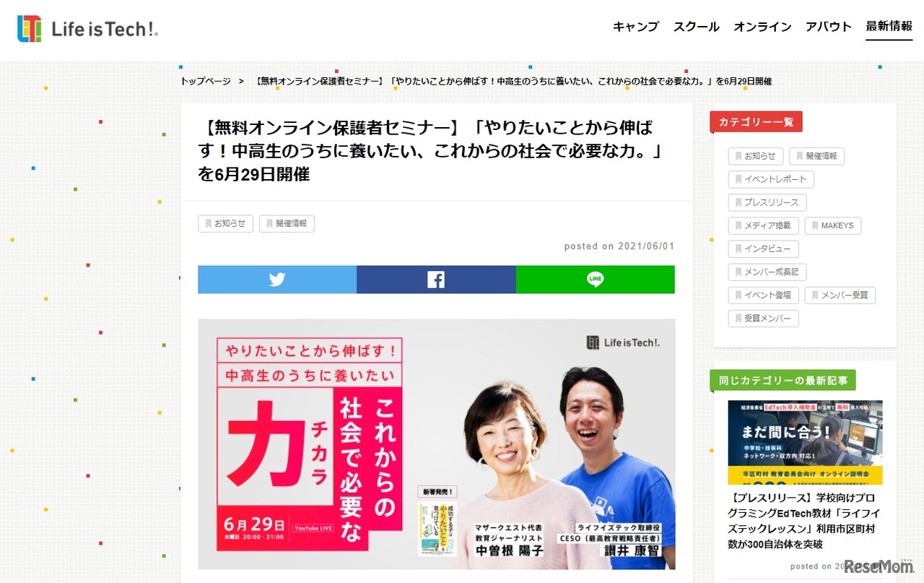Select お知らせ in the category list sidebar
This screenshot has width=924, height=583.
click(755, 156)
